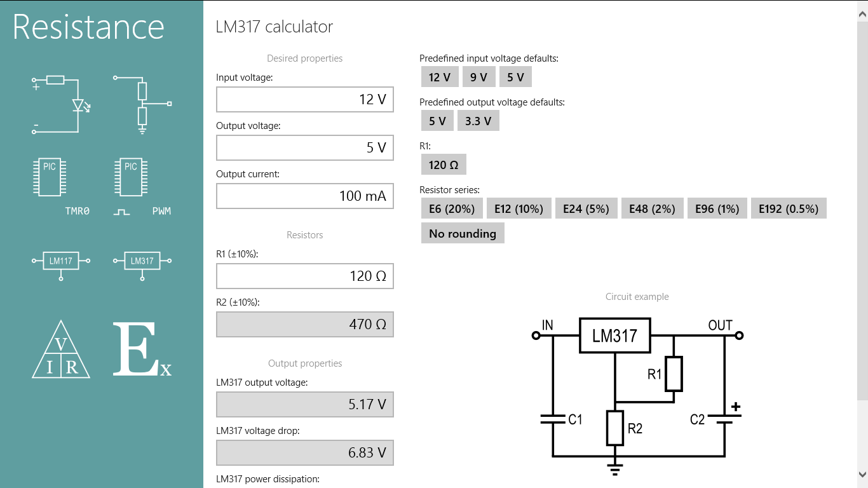Screen dimensions: 868x488
Task: Choose the 120 Ω R1 preset
Action: (444, 165)
